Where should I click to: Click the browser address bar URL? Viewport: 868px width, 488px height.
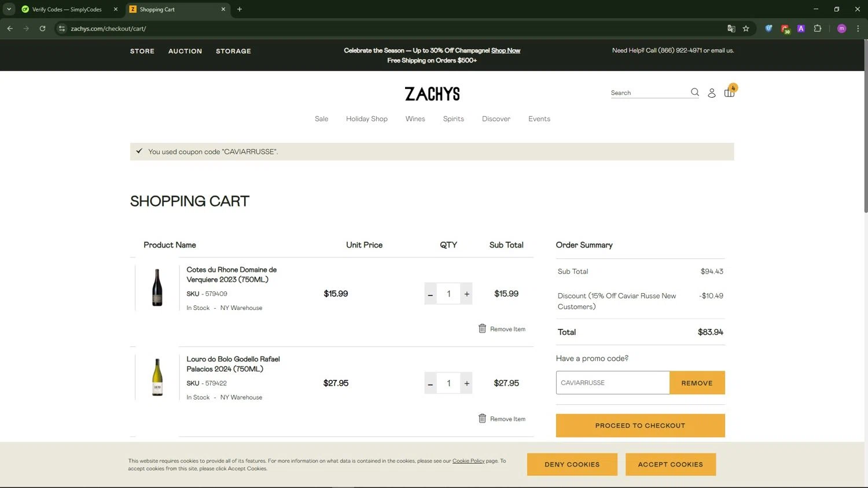[108, 28]
